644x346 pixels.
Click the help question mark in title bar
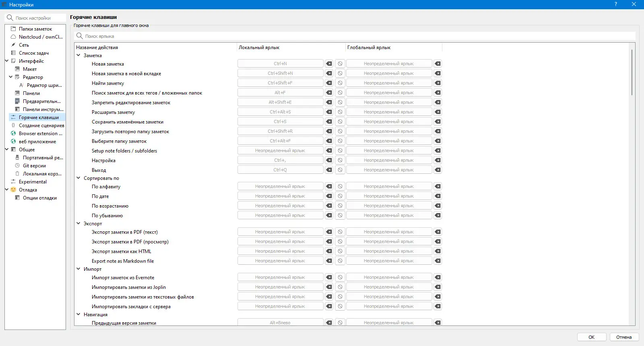[x=616, y=4]
